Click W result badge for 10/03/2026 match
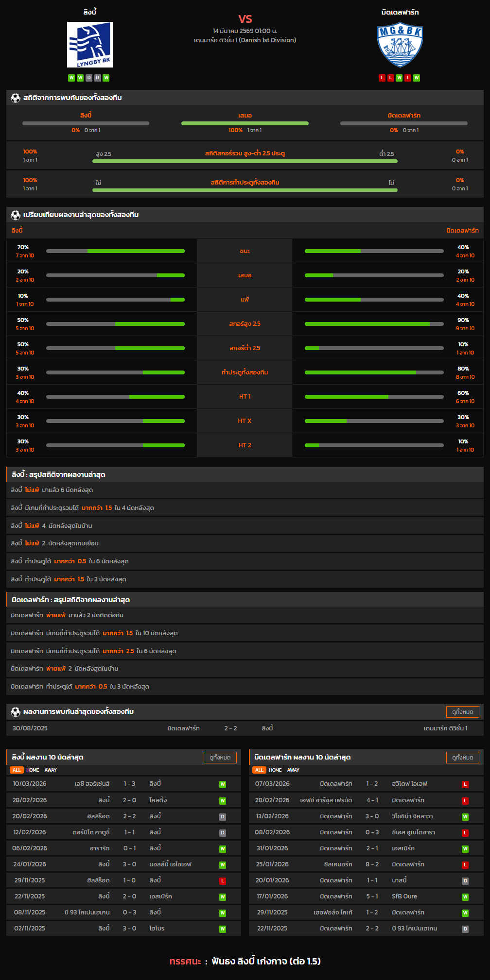Screen dimensions: 490x980 223,784
